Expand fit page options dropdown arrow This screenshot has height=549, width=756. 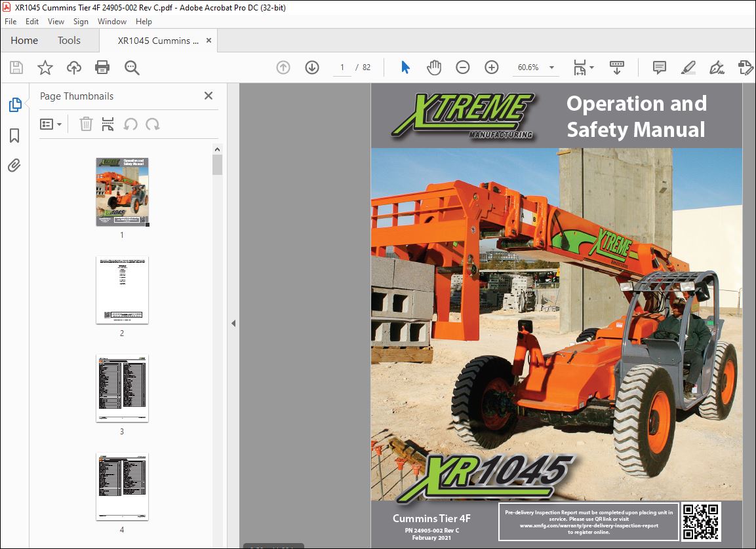point(591,67)
